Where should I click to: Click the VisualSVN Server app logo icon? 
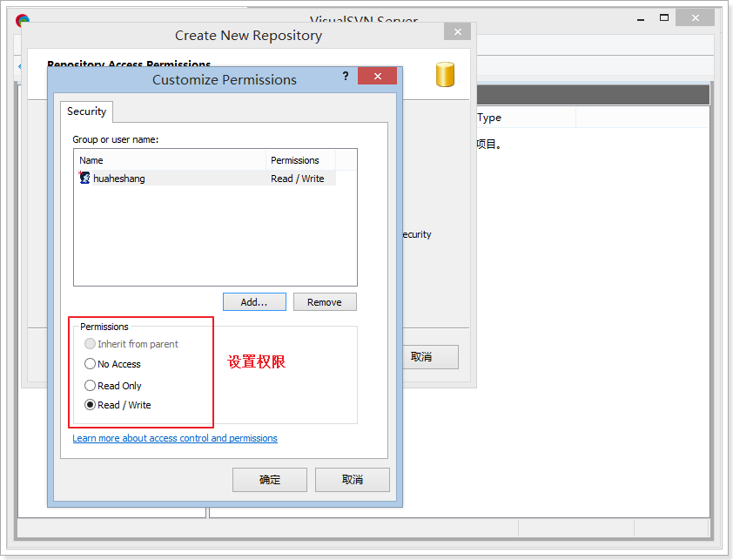23,20
